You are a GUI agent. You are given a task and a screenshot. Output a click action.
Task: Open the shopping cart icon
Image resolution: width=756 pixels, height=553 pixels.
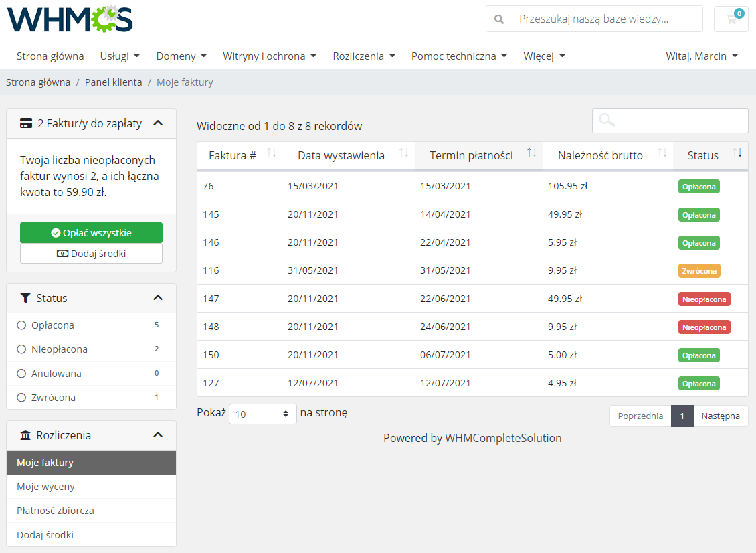729,19
